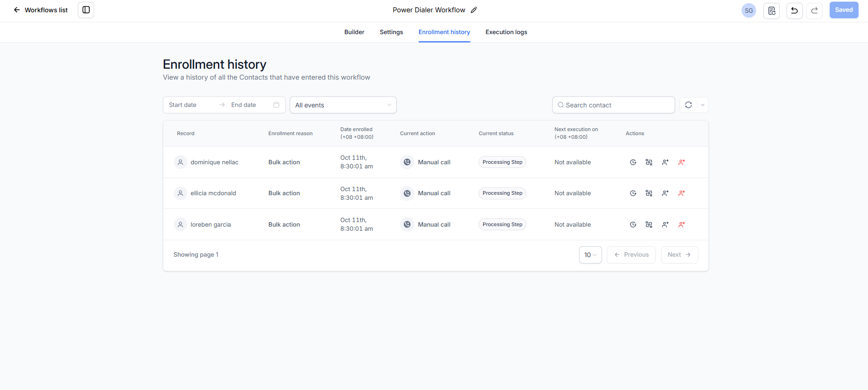
Task: Focus the Search contact field
Action: coord(613,105)
